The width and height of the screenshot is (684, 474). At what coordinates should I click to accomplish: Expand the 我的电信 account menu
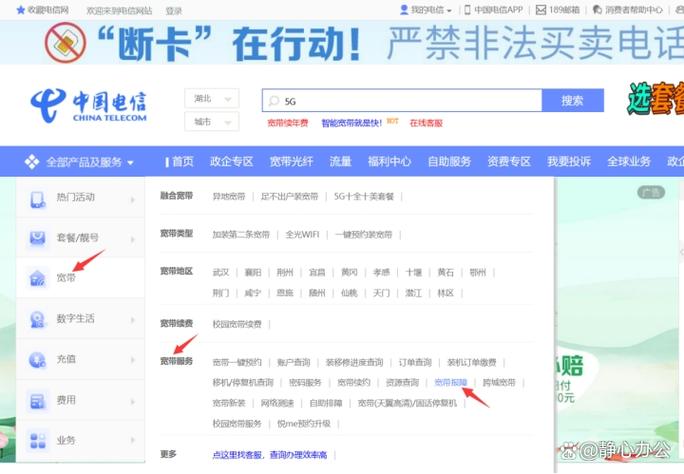click(x=425, y=10)
